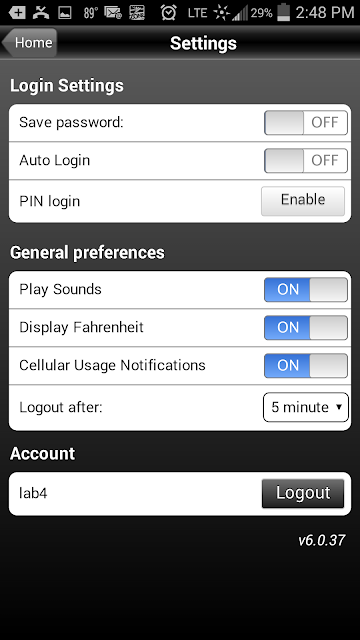
Task: Tap the alarm clock status icon
Action: [x=168, y=13]
